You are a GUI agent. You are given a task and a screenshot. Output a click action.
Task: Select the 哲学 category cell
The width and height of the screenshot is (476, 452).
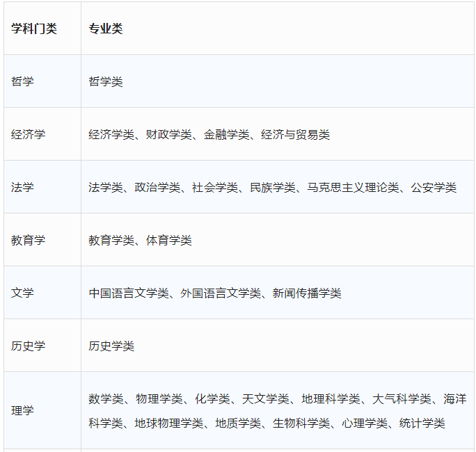click(22, 81)
